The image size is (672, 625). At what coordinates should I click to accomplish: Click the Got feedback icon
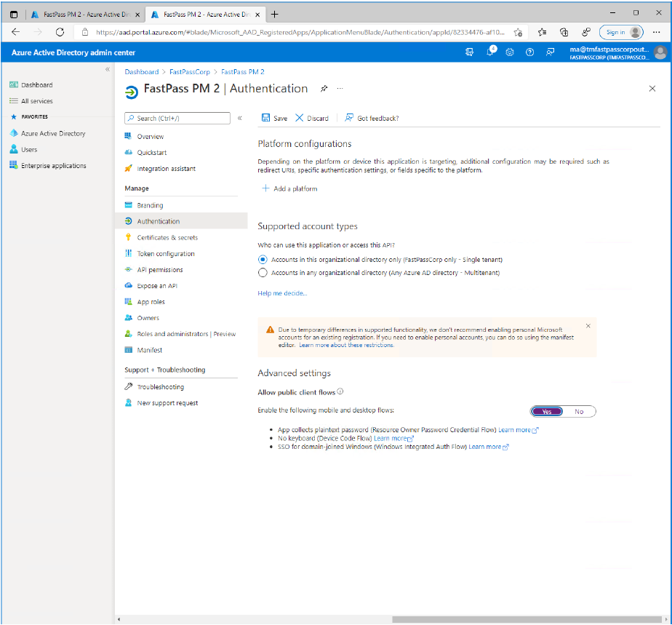pos(349,118)
